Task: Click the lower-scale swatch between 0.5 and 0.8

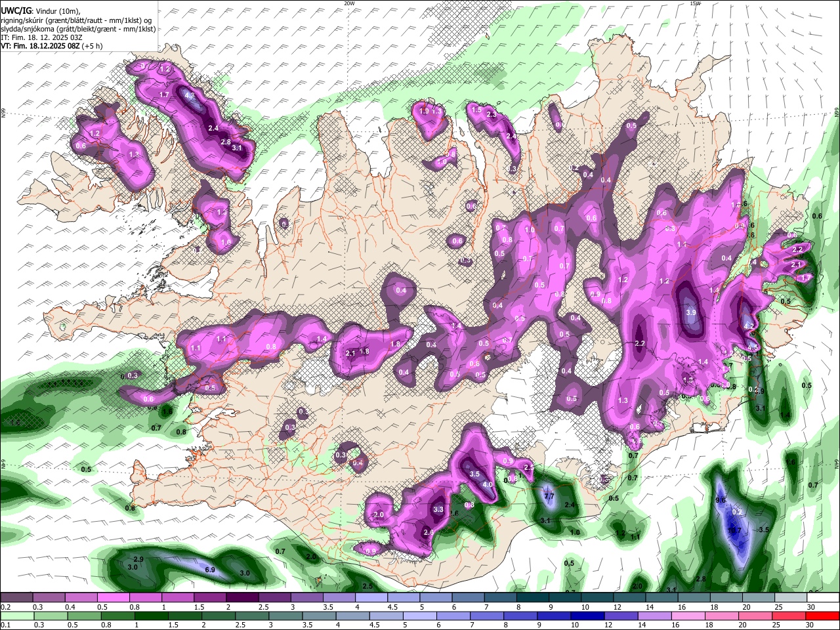Action: click(84, 616)
